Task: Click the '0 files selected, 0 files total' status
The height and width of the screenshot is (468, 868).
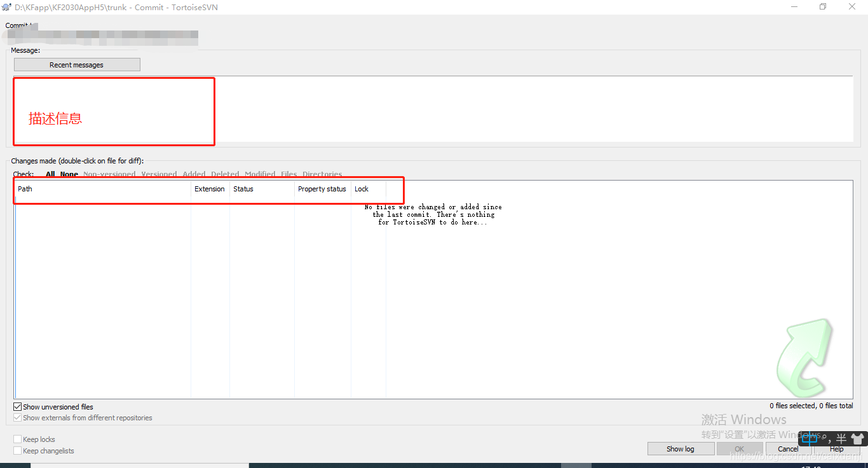Action: pos(811,406)
